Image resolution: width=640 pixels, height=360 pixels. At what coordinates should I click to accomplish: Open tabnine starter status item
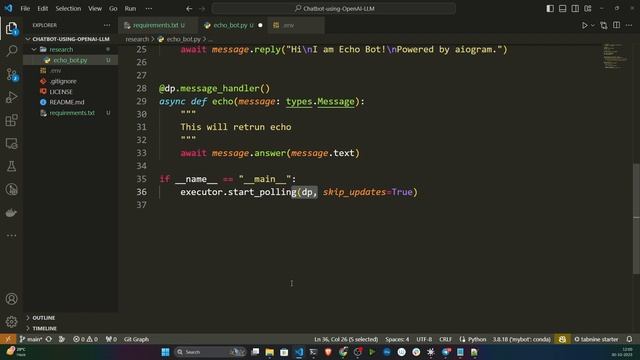click(x=596, y=339)
